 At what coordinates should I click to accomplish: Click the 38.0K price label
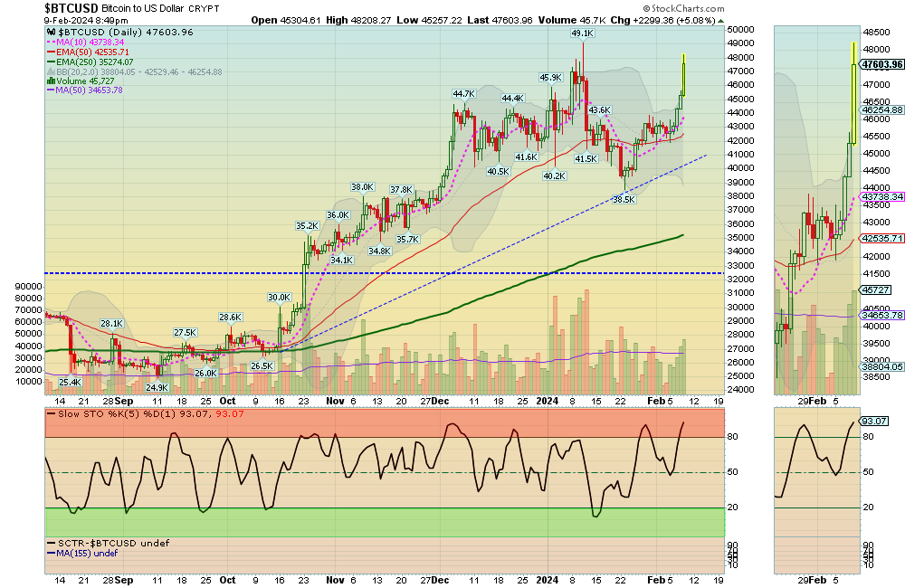363,187
